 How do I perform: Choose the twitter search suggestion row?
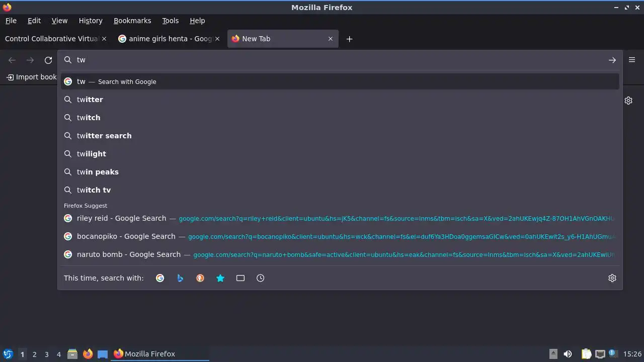[340, 136]
